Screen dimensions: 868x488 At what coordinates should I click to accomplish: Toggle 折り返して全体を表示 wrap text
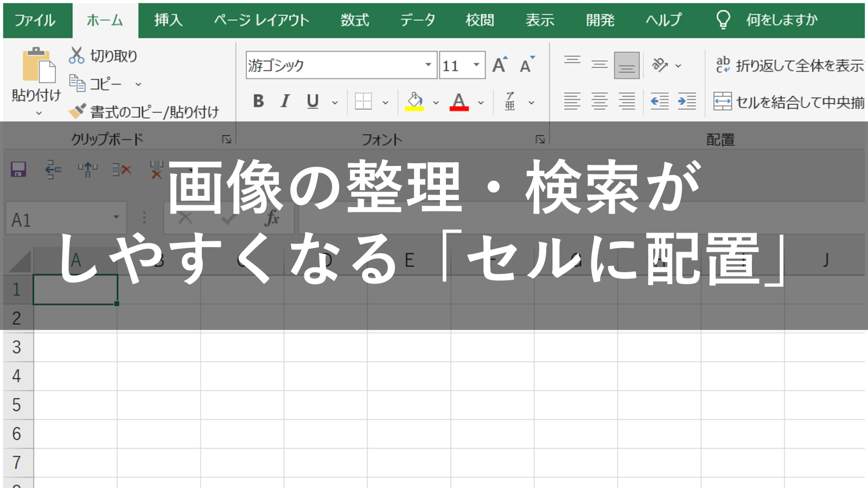coord(789,65)
